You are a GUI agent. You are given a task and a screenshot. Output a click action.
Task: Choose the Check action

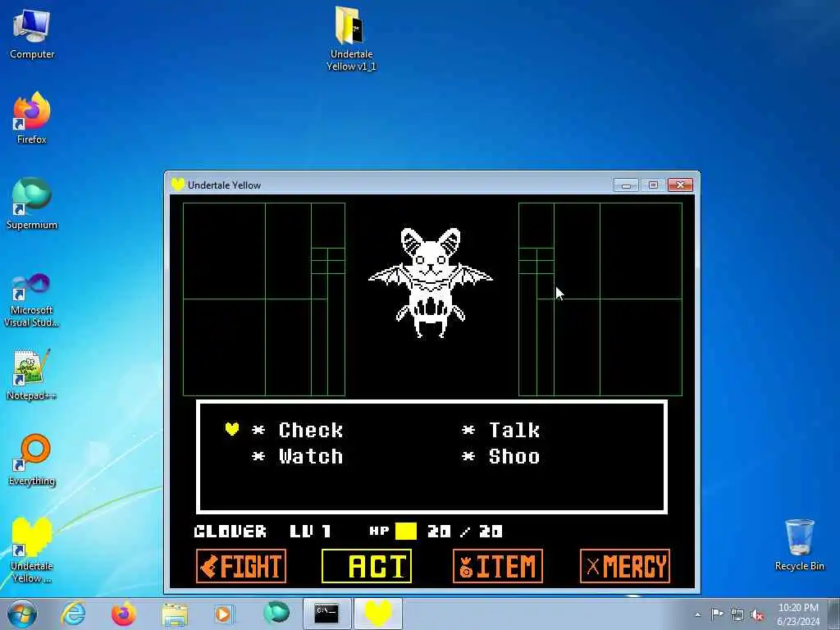click(311, 430)
